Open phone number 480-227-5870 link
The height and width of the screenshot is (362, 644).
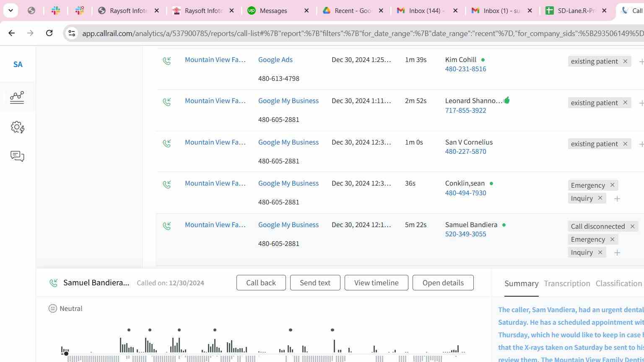point(465,152)
